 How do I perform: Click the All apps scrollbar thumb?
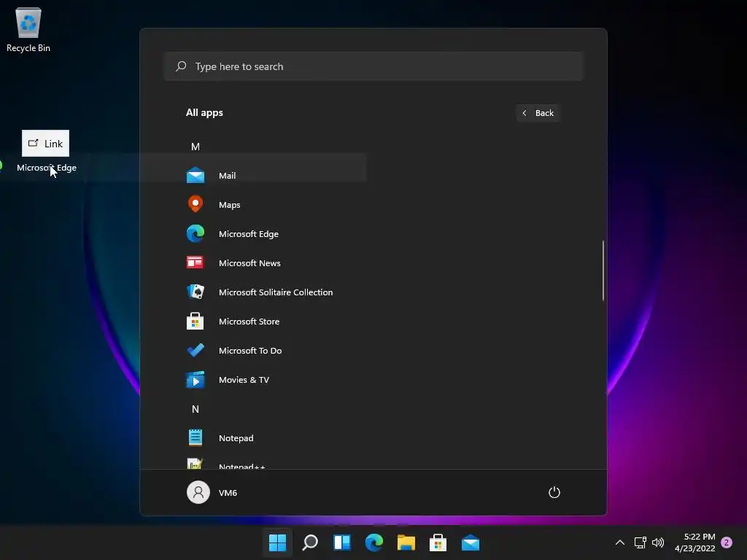point(603,271)
